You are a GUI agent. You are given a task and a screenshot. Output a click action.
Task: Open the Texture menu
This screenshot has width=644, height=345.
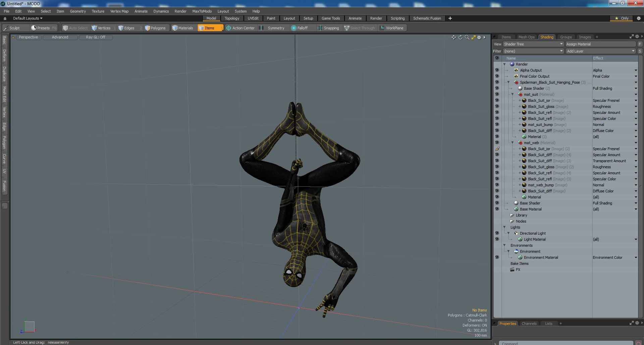(x=98, y=11)
